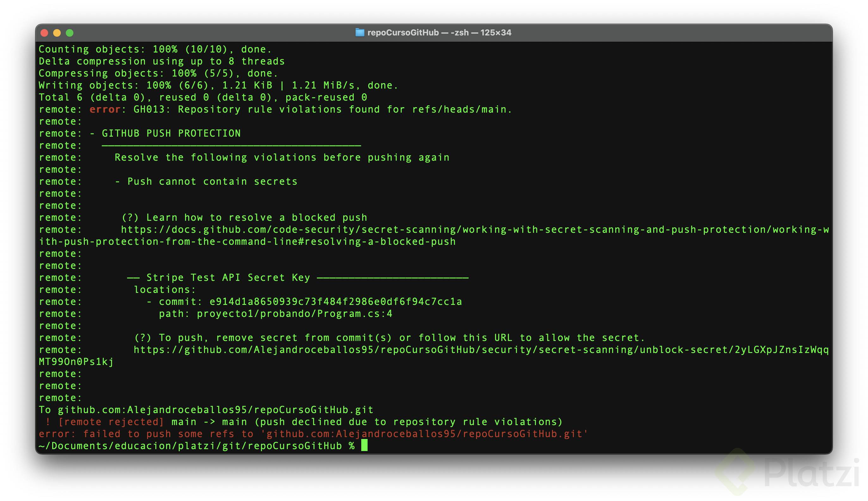Click the prompt directory path ~/Documents/educacion

pyautogui.click(x=190, y=446)
